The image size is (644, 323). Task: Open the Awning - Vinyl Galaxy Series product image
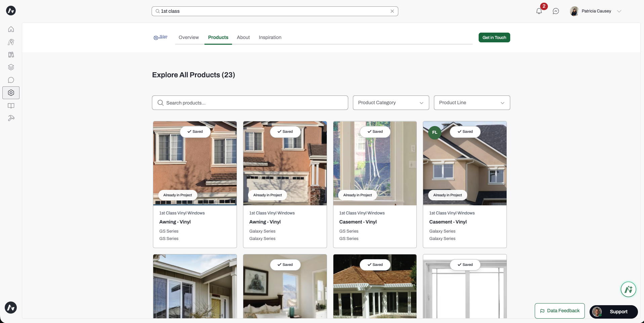(285, 163)
